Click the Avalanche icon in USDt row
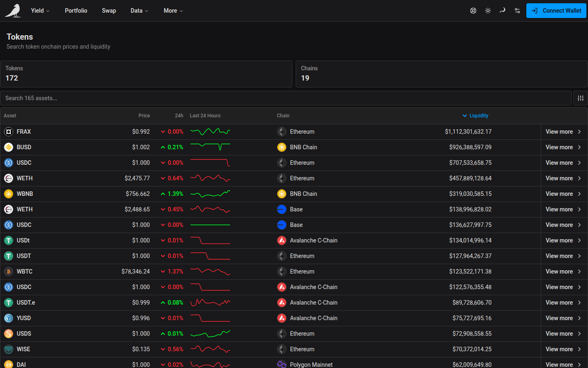The width and height of the screenshot is (588, 368). pyautogui.click(x=282, y=240)
